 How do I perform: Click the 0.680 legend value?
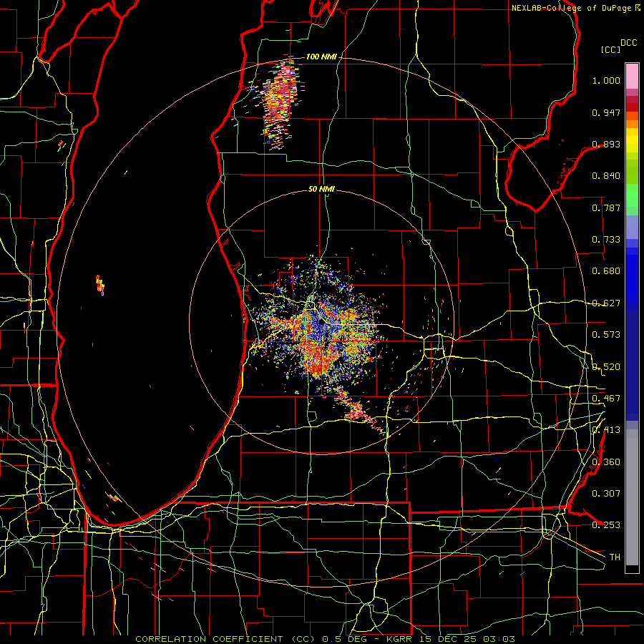click(x=606, y=271)
